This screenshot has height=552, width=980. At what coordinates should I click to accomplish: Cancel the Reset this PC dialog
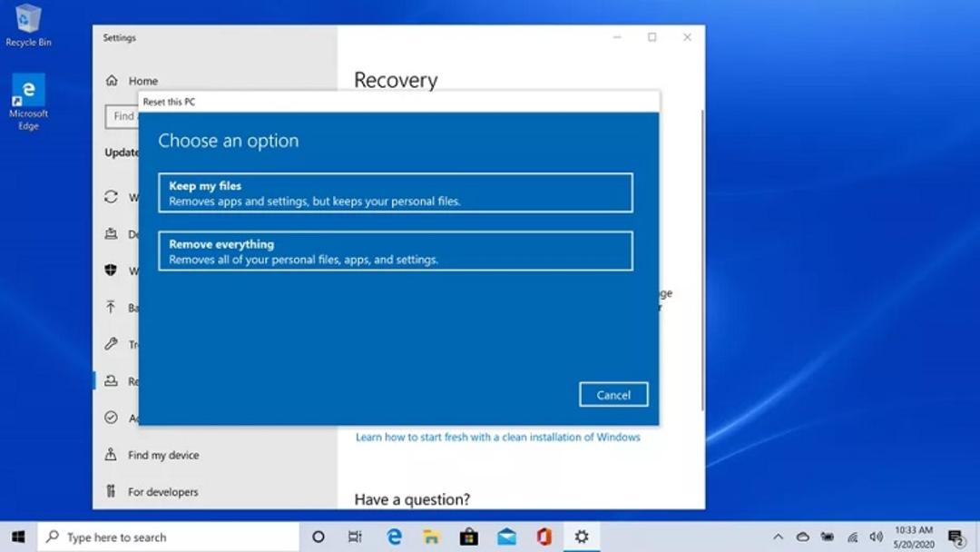point(613,394)
